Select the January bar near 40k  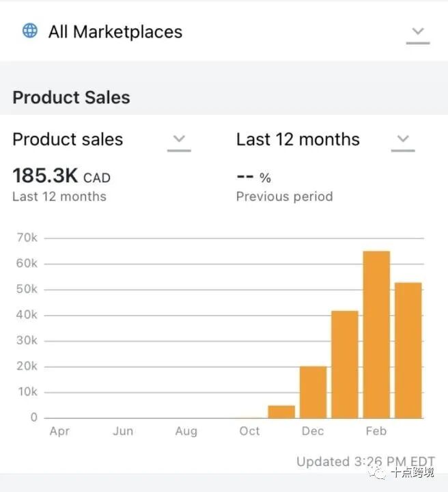(x=345, y=365)
